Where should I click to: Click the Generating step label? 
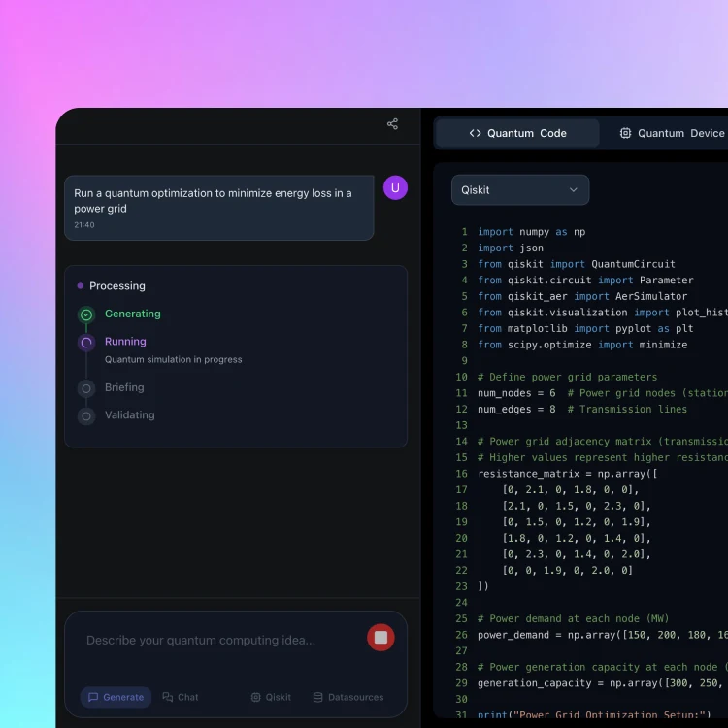133,314
